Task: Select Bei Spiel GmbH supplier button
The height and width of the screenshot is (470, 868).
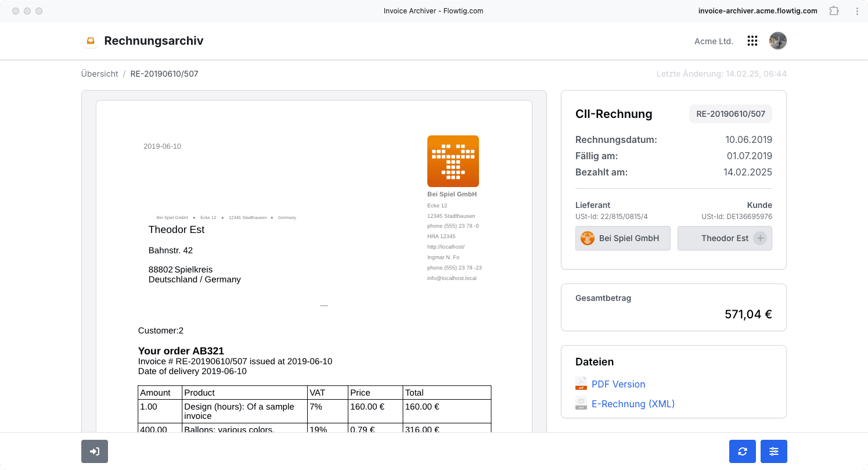Action: click(623, 238)
